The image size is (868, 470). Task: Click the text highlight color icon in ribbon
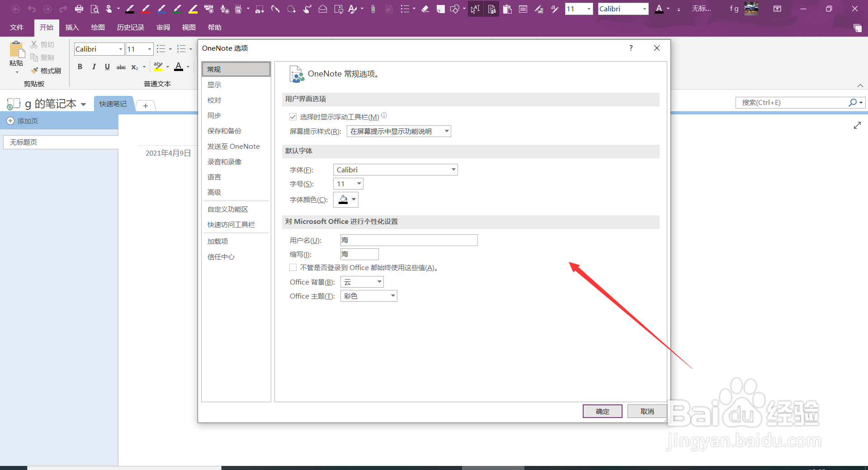158,67
